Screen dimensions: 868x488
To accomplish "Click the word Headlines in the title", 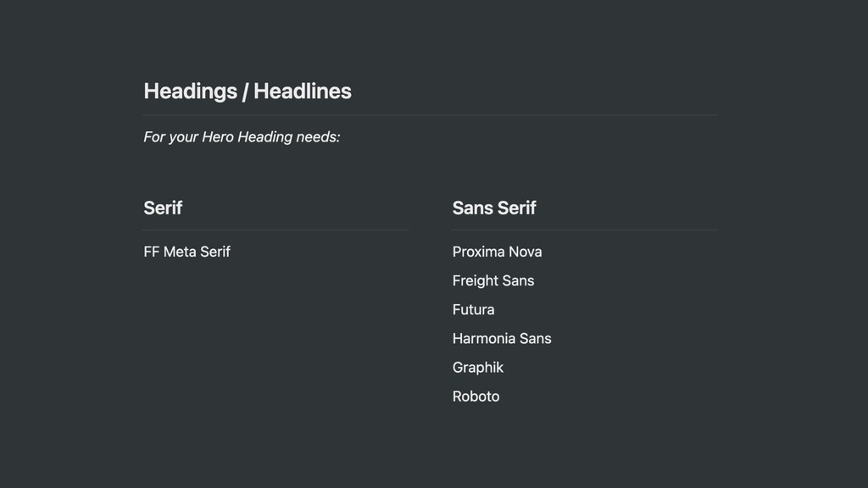I will [303, 91].
